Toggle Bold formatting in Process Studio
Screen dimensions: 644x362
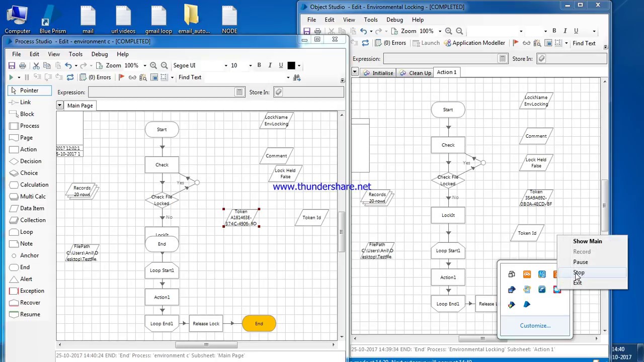pos(259,65)
